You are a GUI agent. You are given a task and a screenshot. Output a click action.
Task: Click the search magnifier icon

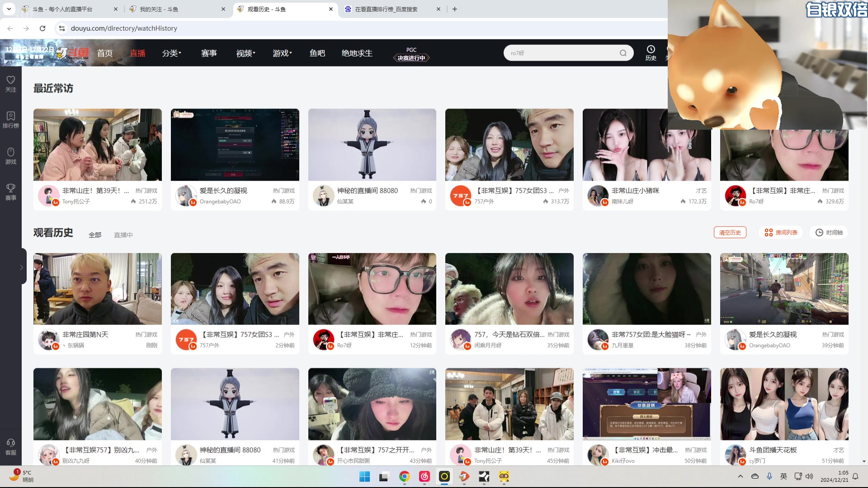pos(623,53)
